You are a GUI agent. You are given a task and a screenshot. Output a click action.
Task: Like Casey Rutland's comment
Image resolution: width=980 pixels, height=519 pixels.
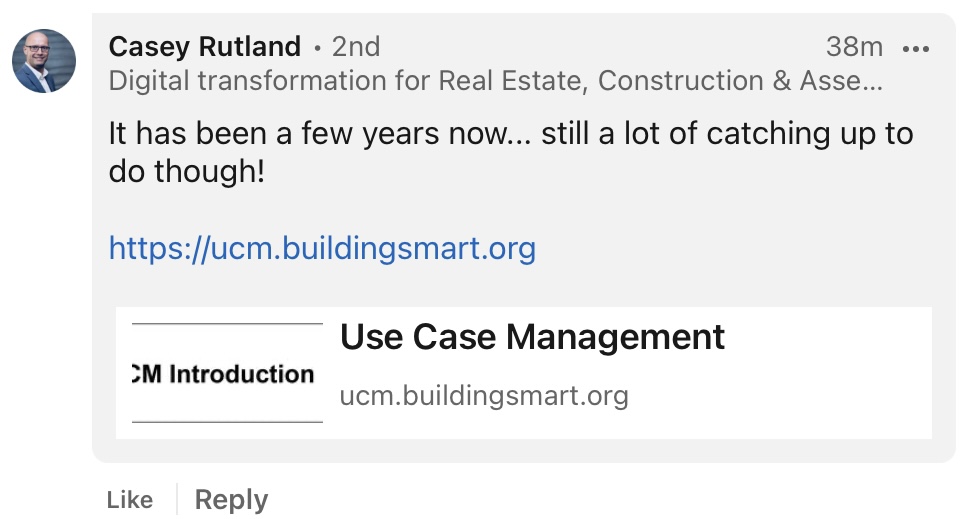pos(130,499)
